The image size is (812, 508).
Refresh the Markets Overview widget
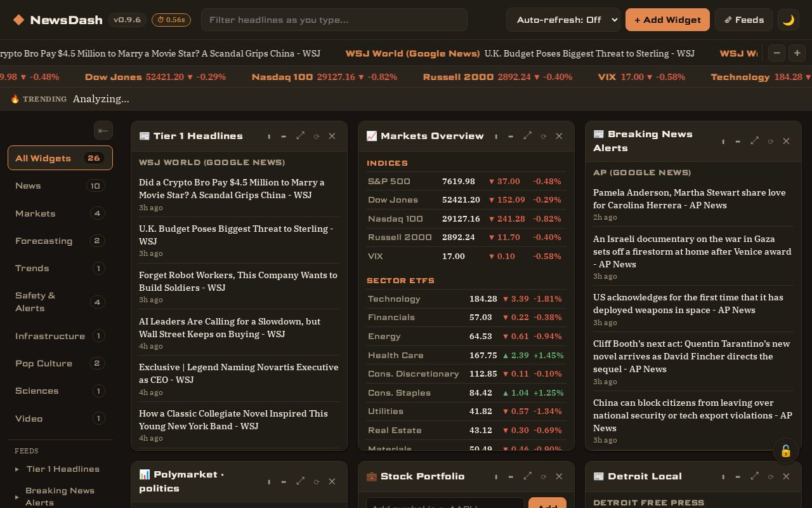coord(544,136)
